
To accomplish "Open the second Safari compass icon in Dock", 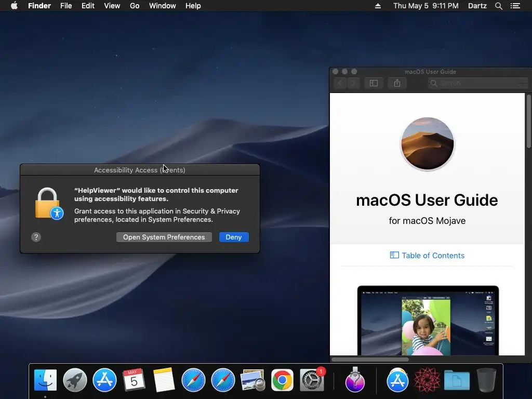I will (x=222, y=380).
